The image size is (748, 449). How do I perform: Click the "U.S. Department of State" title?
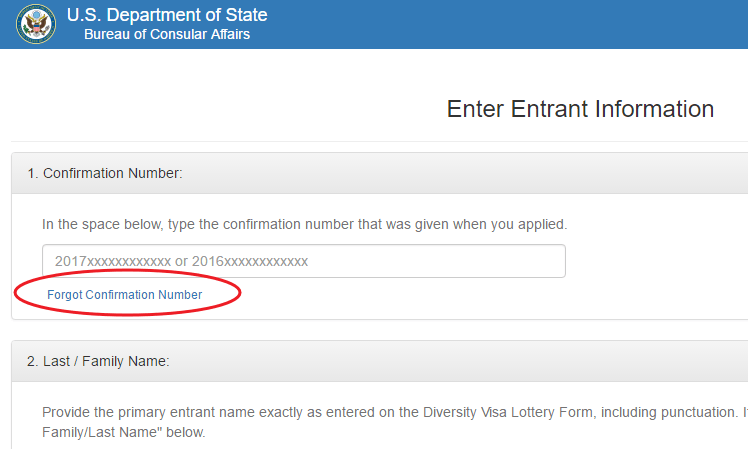pyautogui.click(x=167, y=15)
